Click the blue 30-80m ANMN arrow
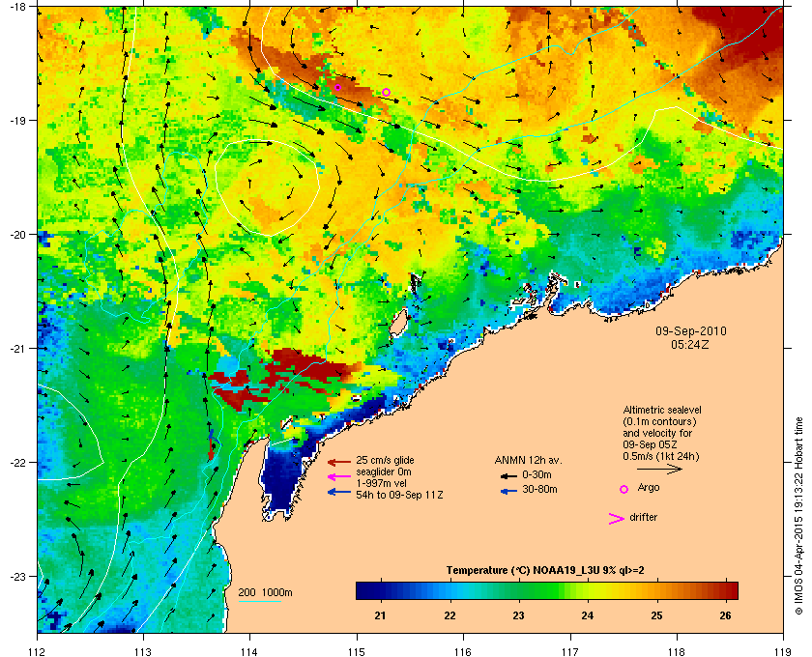 point(508,492)
